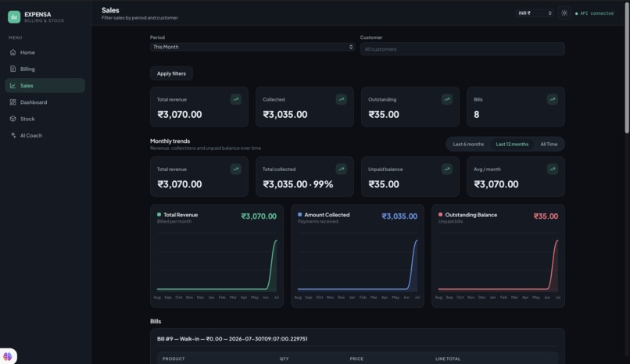
Task: Click green legend square for Total Revenue
Action: click(159, 215)
